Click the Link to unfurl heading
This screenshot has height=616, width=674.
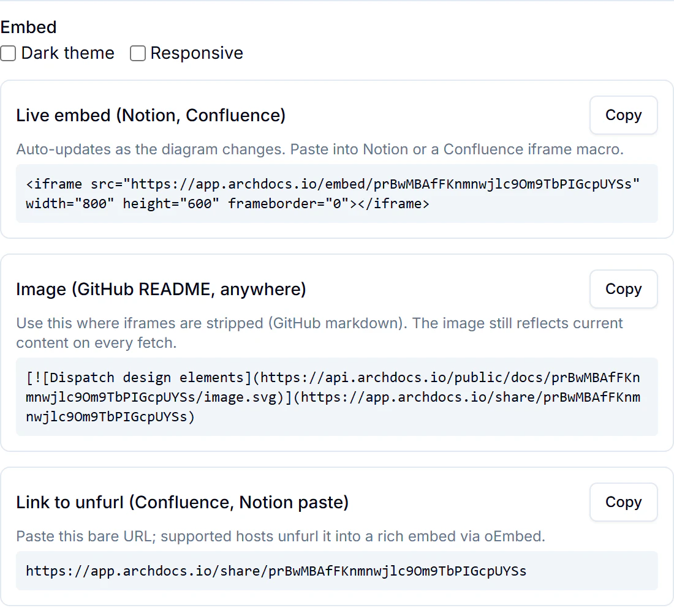182,502
